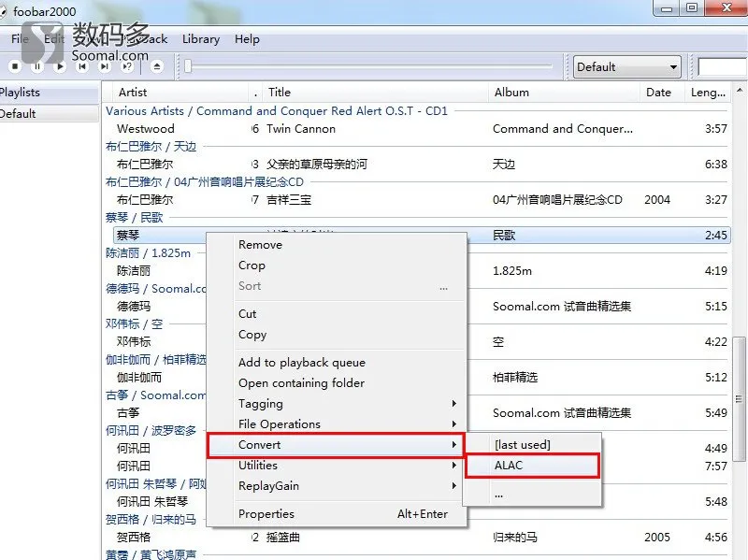This screenshot has width=748, height=560.
Task: Select the Westwood Twin Cannon track
Action: point(421,129)
